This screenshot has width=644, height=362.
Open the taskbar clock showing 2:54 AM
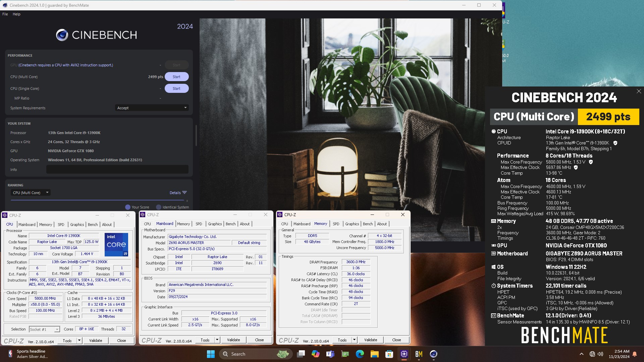point(619,354)
